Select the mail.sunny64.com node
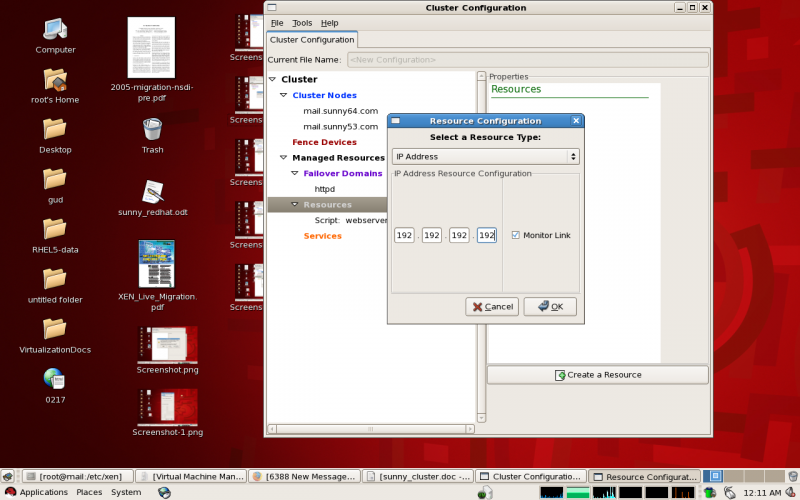Screen dimensions: 800x500 (340, 111)
